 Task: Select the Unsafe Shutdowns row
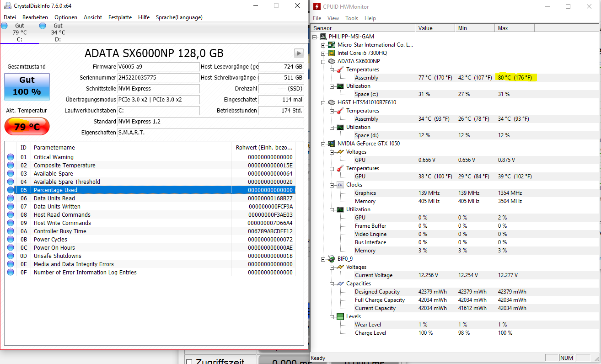tap(150, 256)
